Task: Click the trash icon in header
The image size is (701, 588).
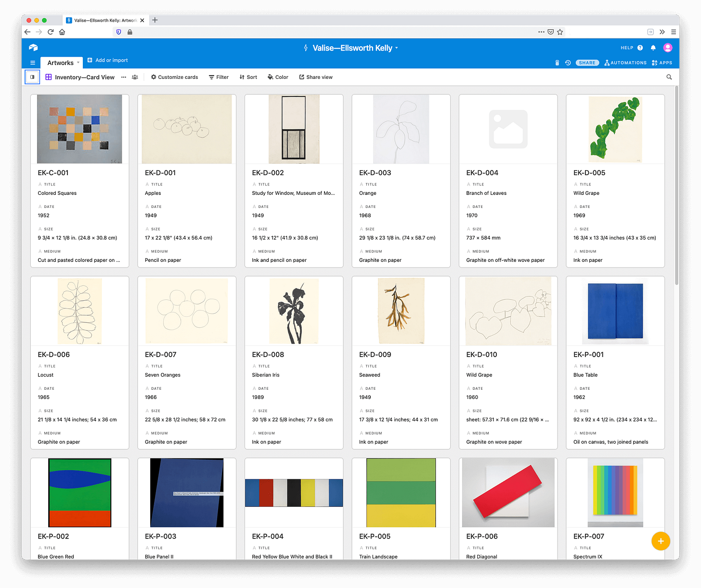Action: click(557, 63)
